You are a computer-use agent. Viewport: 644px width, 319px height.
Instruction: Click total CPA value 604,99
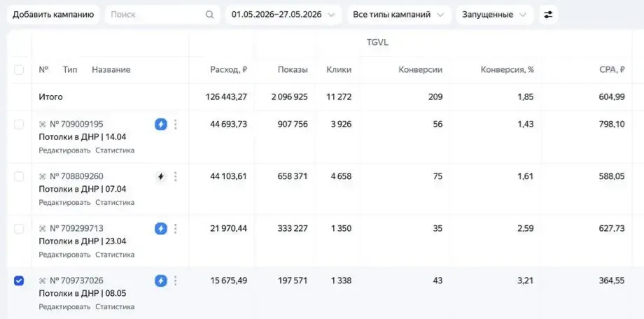pyautogui.click(x=612, y=97)
